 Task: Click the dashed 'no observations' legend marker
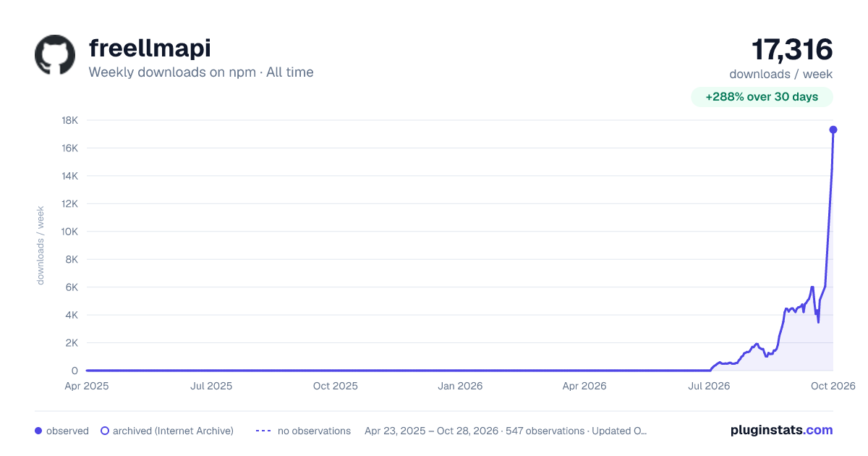[x=263, y=431]
